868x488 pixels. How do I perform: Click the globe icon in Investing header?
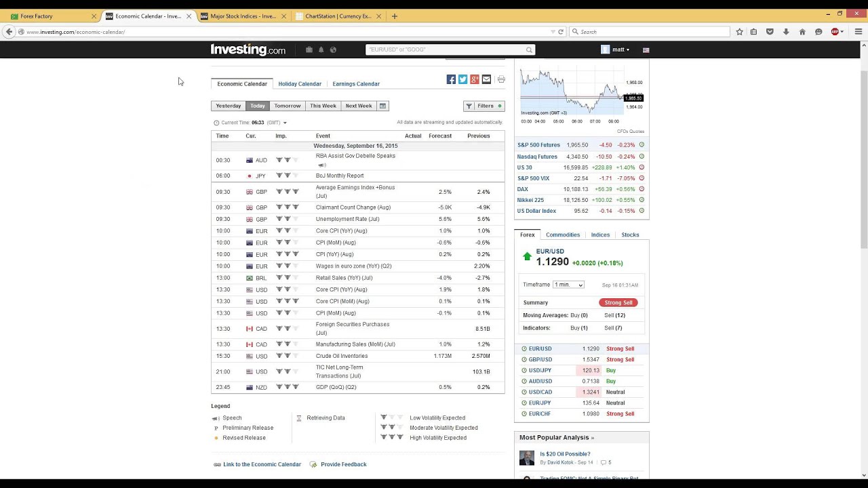(x=333, y=49)
